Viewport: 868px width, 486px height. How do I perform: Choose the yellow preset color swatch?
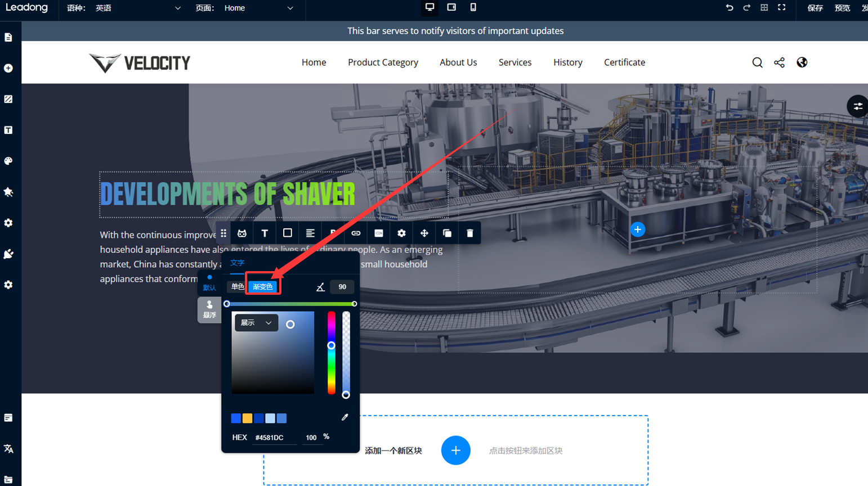[x=247, y=418]
